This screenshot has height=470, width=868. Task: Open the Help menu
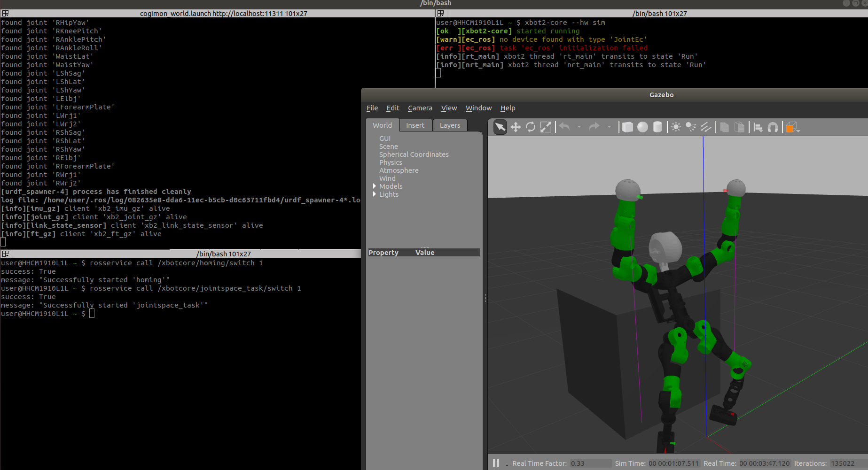pos(508,108)
